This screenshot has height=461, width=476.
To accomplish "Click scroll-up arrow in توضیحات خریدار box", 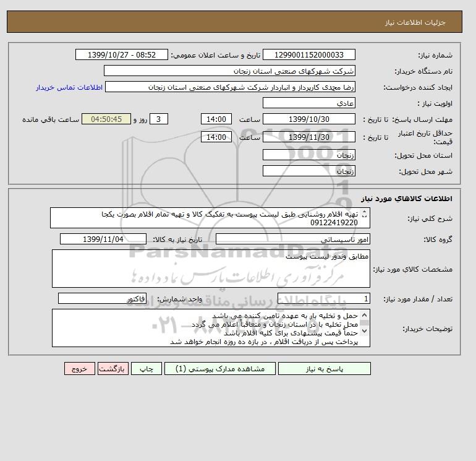I will pos(365,315).
